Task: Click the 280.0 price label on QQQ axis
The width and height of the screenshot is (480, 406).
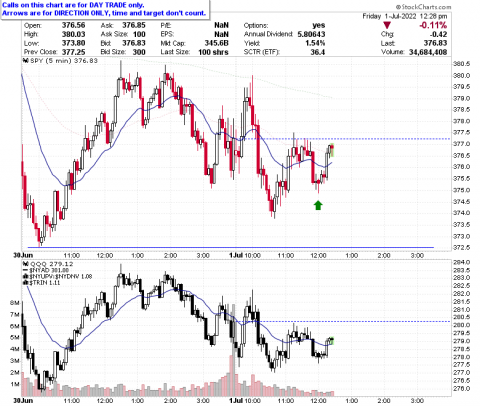Action: [x=462, y=325]
